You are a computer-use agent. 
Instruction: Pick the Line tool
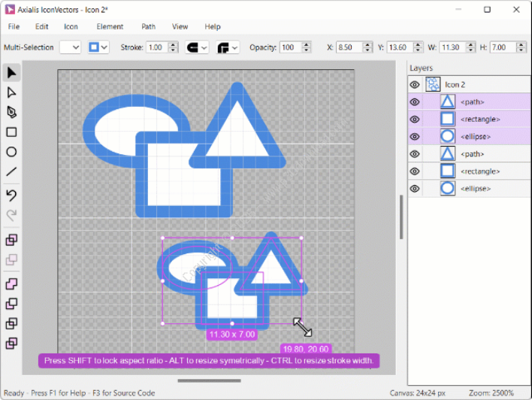click(x=11, y=171)
